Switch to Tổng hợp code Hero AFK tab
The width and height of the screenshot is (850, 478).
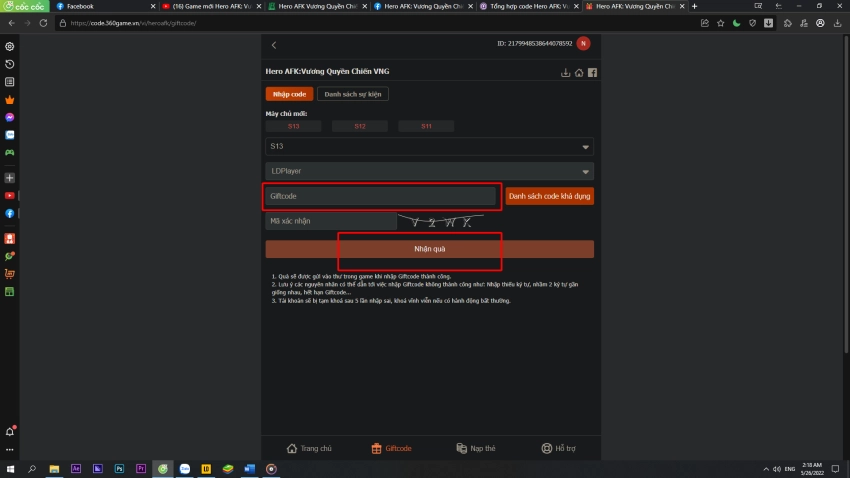529,7
